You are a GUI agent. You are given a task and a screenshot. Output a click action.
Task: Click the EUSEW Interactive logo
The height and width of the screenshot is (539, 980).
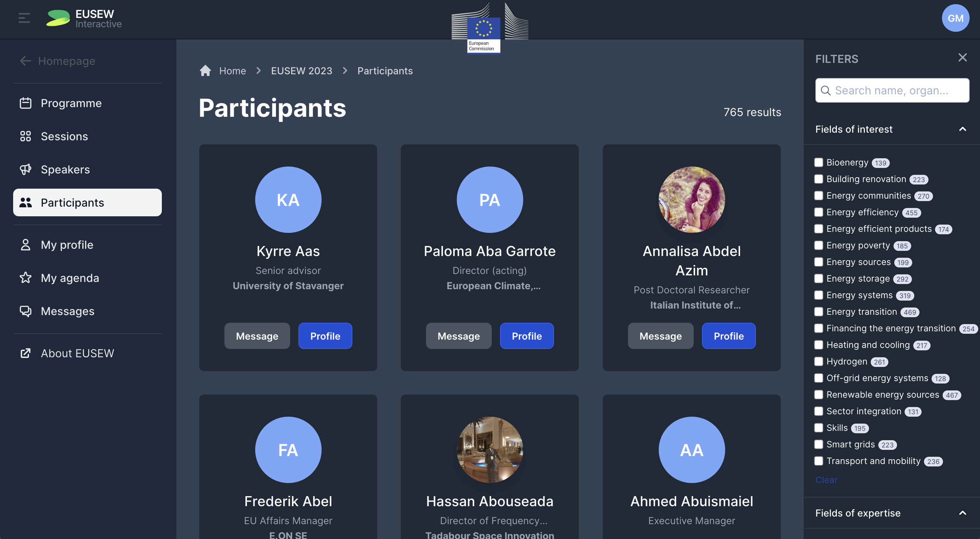tap(84, 18)
